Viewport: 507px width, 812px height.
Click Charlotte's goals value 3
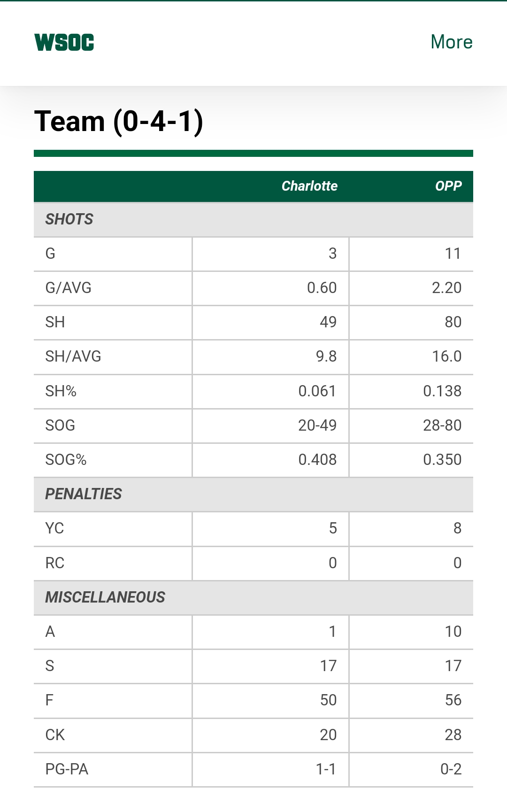pyautogui.click(x=332, y=254)
